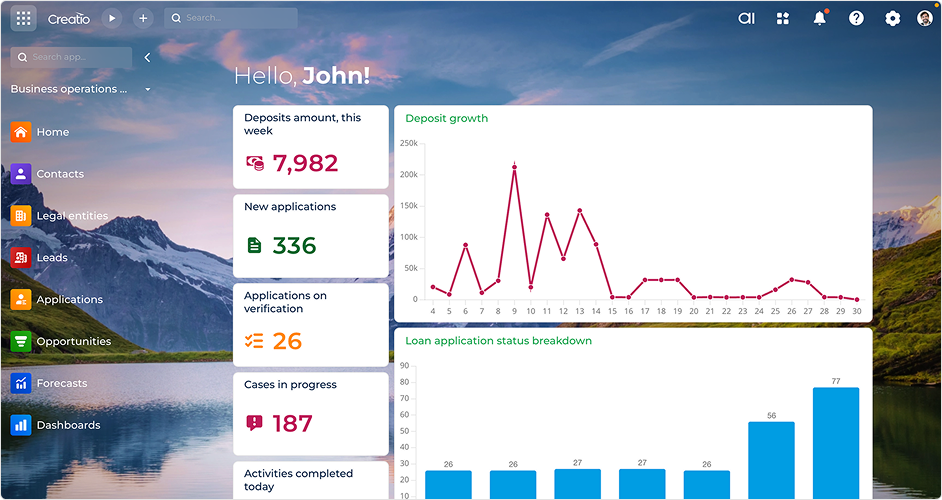Screen dimensions: 942x500
Task: Click the plus add new record button
Action: tap(143, 18)
